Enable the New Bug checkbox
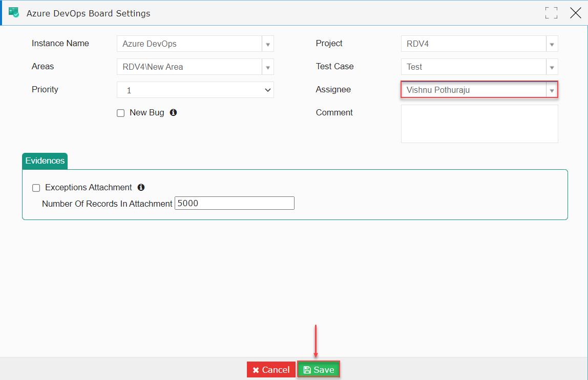The height and width of the screenshot is (380, 588). [x=120, y=112]
